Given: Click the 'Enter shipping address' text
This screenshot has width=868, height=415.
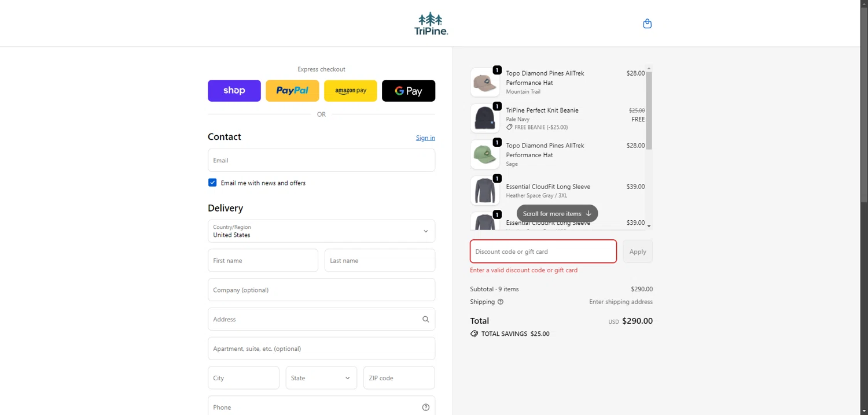Looking at the screenshot, I should click(621, 302).
